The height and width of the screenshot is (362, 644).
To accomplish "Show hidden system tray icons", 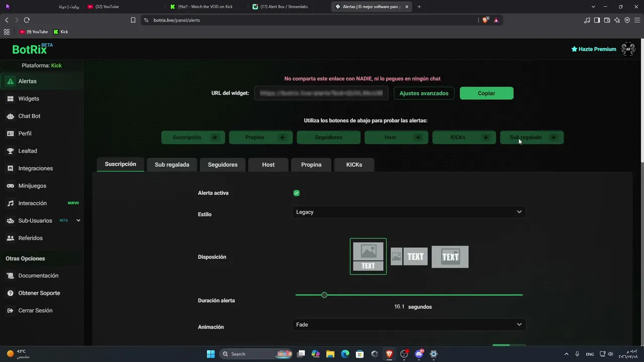I will 566,354.
